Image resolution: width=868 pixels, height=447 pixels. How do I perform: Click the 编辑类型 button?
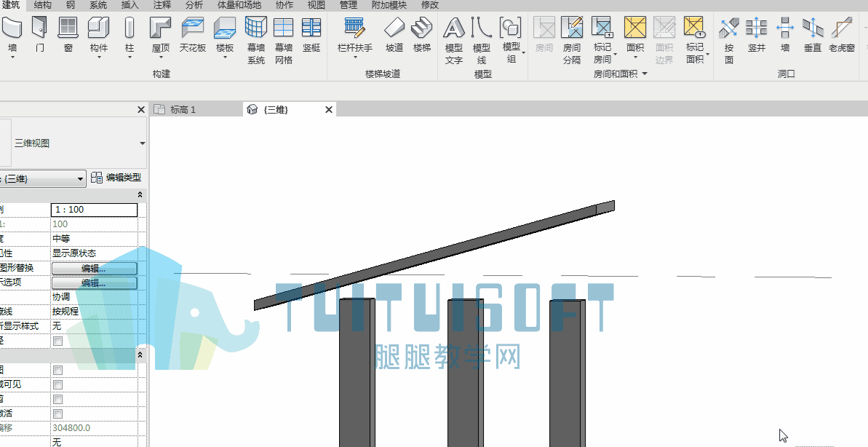coord(116,178)
